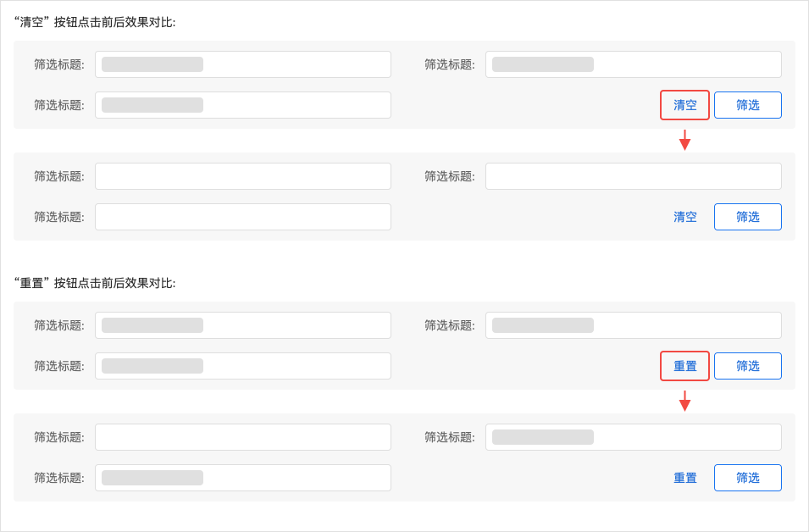Focus upper-left filled input in 清空 before-click panel
809x532 pixels.
click(x=242, y=64)
